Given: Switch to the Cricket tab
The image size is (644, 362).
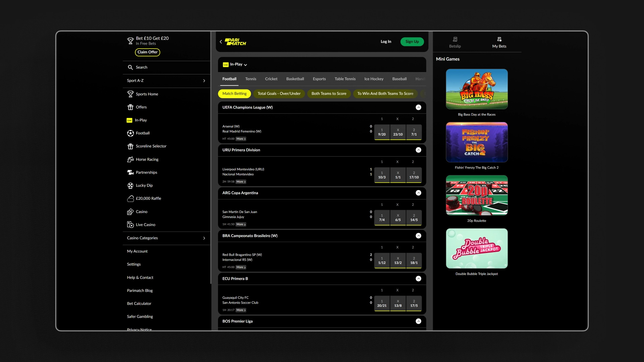Looking at the screenshot, I should point(271,79).
